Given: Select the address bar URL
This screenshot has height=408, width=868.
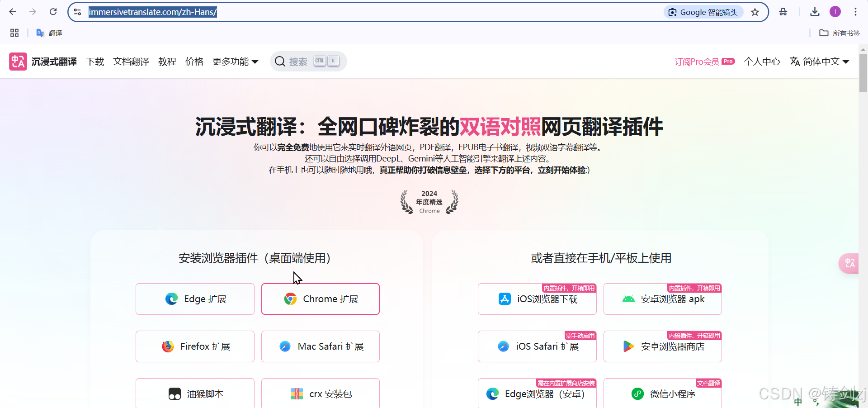Looking at the screenshot, I should tap(153, 12).
